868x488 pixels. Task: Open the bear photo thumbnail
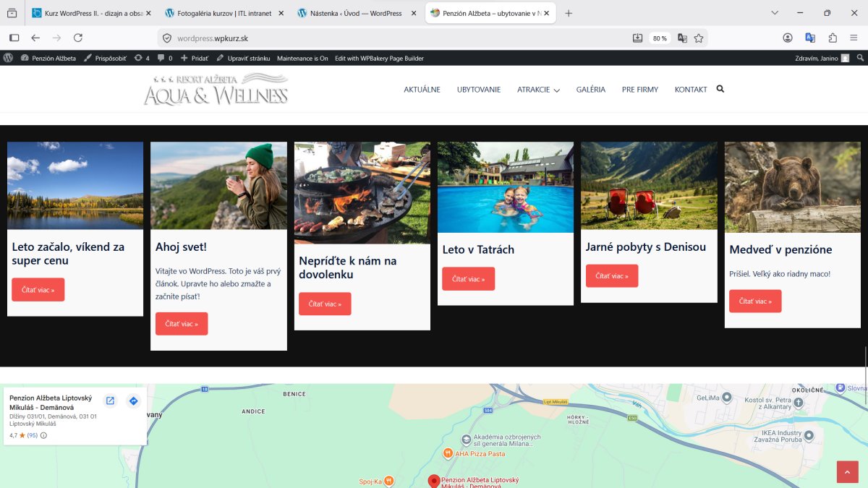[793, 187]
